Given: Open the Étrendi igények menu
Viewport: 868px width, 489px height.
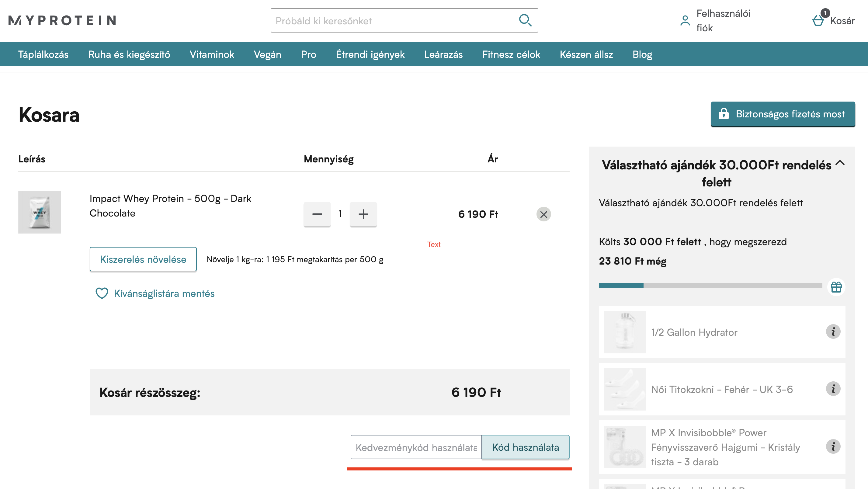Looking at the screenshot, I should point(370,54).
